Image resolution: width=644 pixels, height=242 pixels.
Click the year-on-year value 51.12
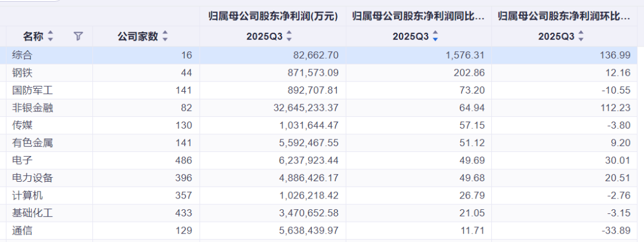473,143
